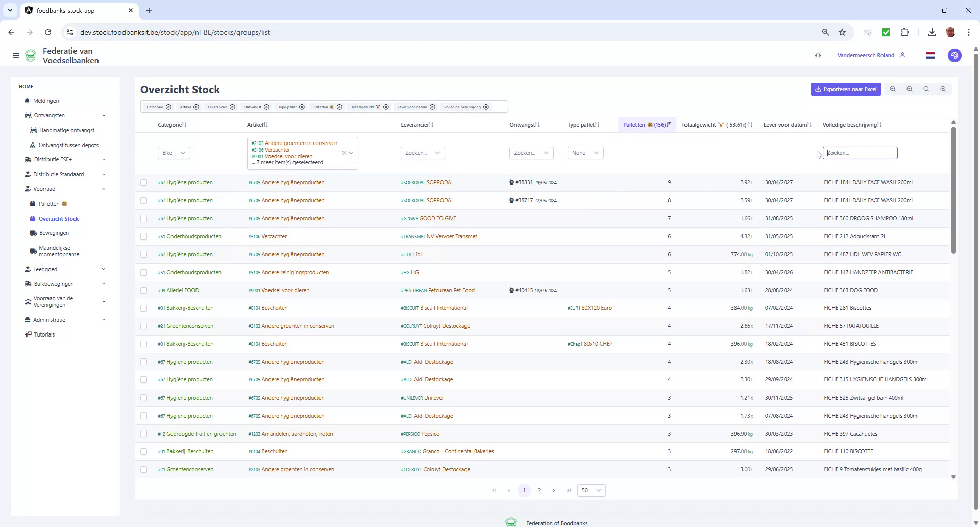The width and height of the screenshot is (980, 527).
Task: Open page 2 of the stock table
Action: point(540,490)
